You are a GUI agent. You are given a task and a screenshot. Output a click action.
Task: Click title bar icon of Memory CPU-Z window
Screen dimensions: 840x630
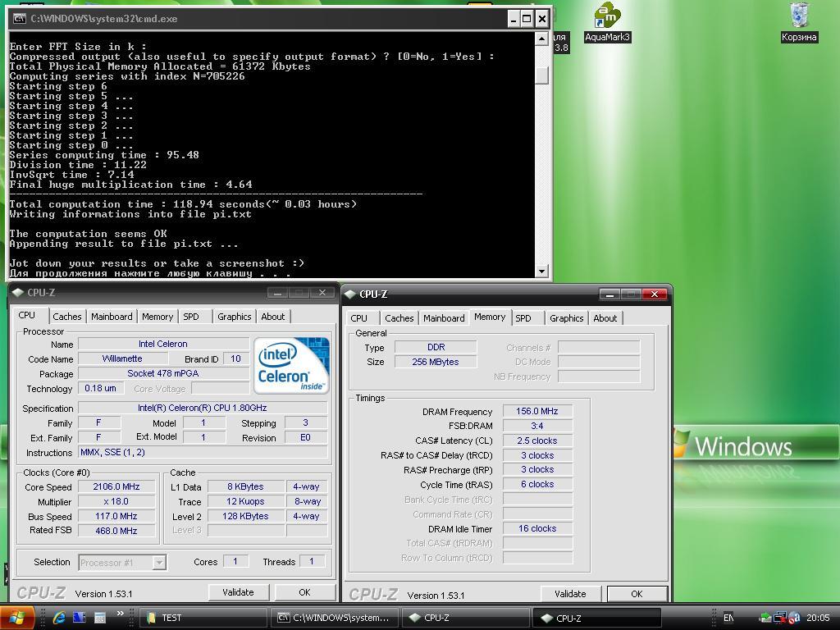[350, 294]
